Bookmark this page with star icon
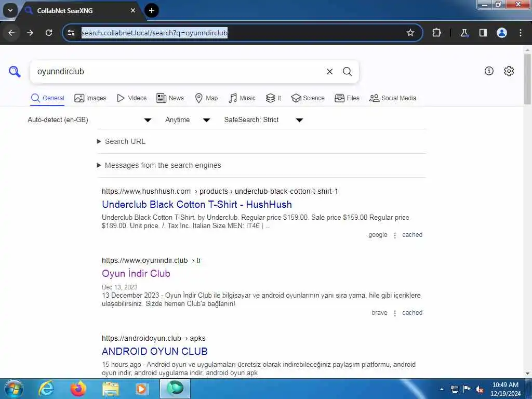 point(410,33)
